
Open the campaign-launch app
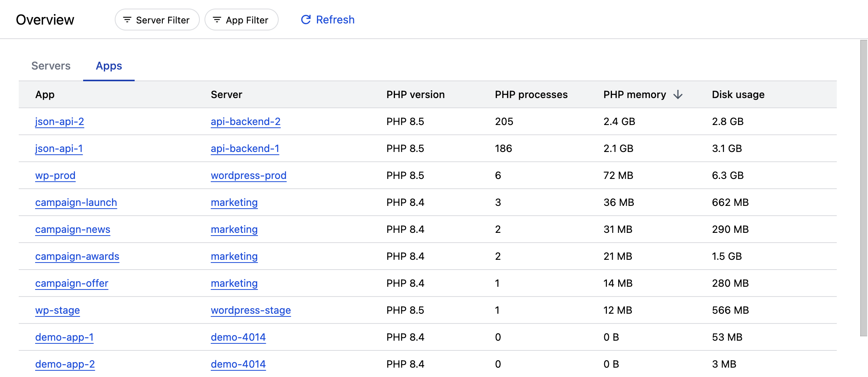click(x=76, y=202)
